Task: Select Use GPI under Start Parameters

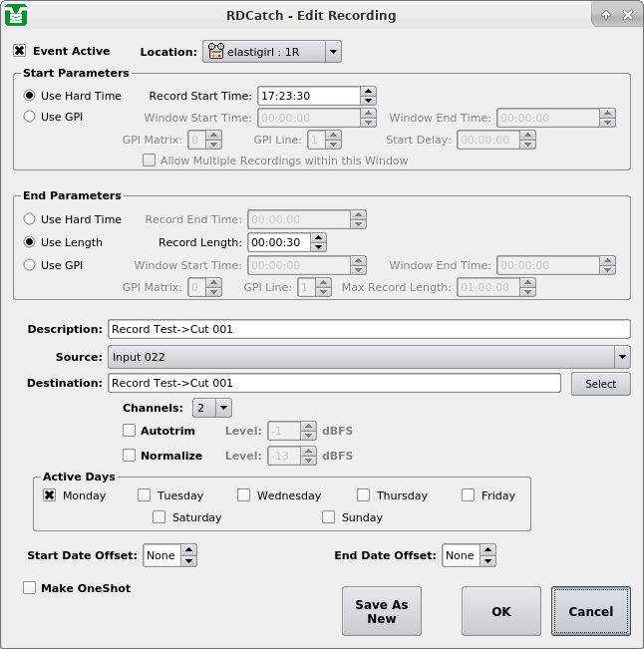Action: coord(30,116)
